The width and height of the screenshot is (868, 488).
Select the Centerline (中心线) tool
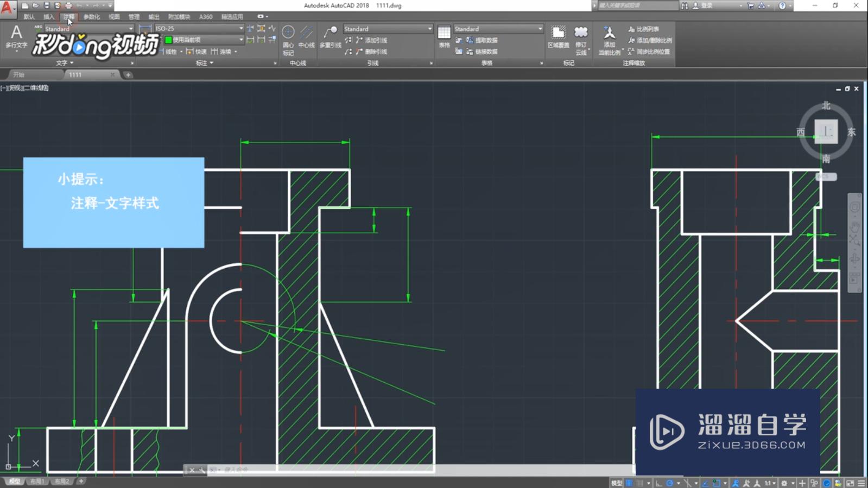click(306, 37)
